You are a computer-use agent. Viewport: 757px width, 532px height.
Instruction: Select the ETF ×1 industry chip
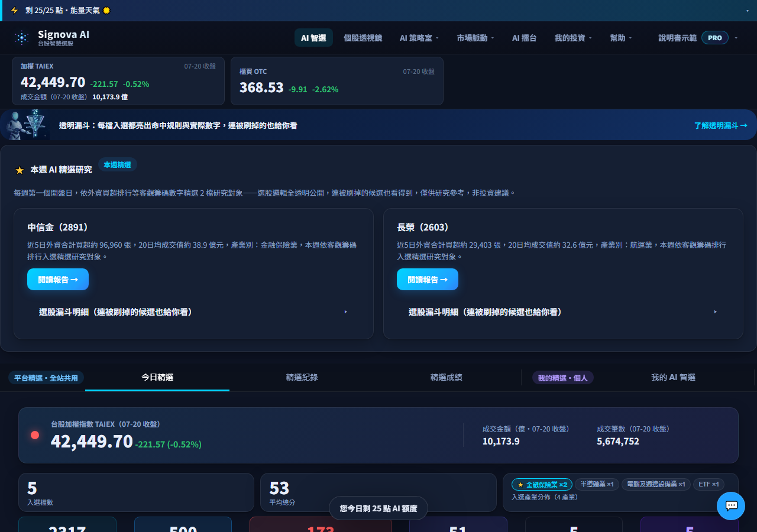click(x=709, y=485)
